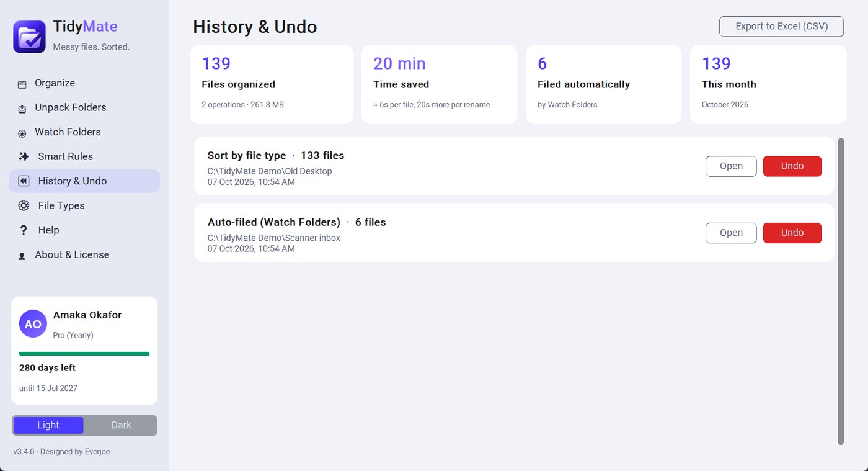868x471 pixels.
Task: Click the "Sort by file type · 133 files" title
Action: click(275, 156)
